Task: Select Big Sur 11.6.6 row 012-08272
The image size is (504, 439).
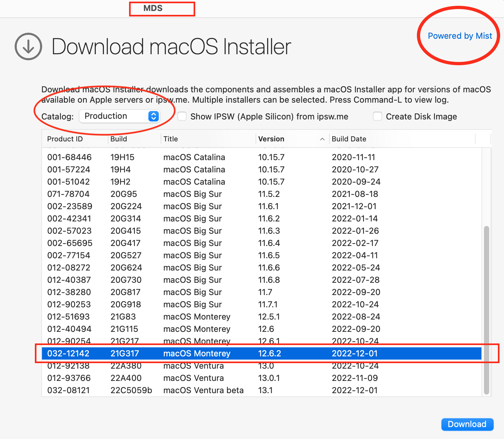Action: 262,268
